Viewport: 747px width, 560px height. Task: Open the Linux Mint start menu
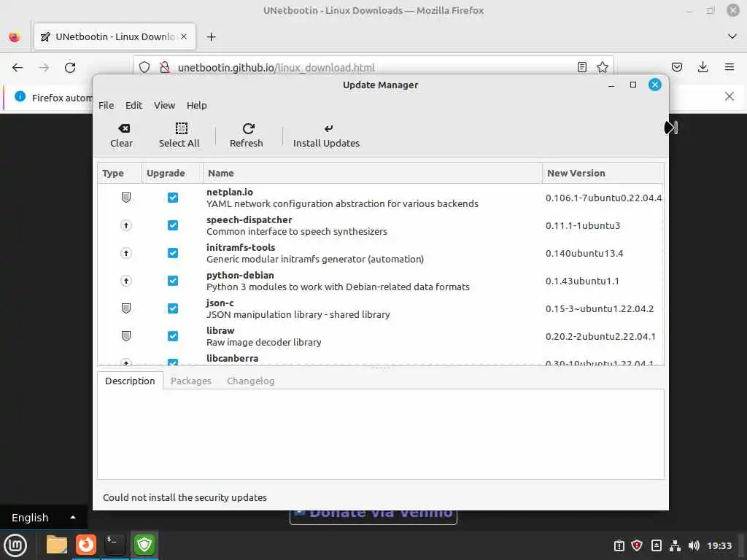pyautogui.click(x=15, y=545)
